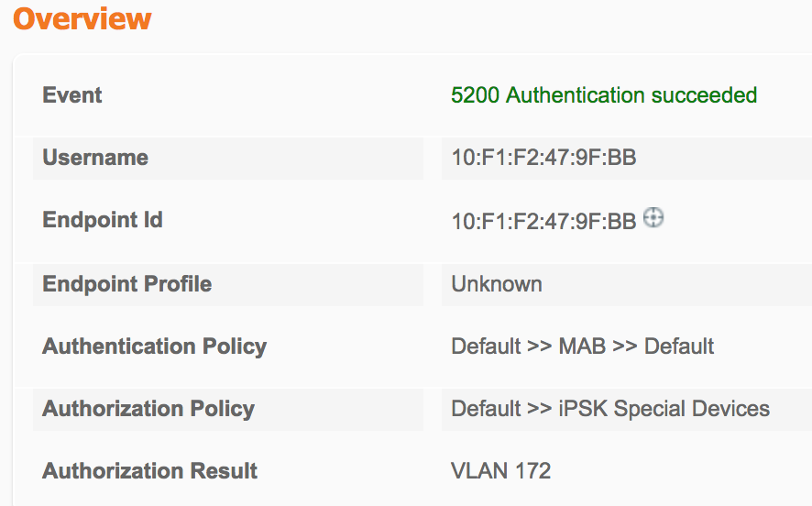
Task: Click the Default >> MAB >> Default policy value
Action: [x=583, y=346]
